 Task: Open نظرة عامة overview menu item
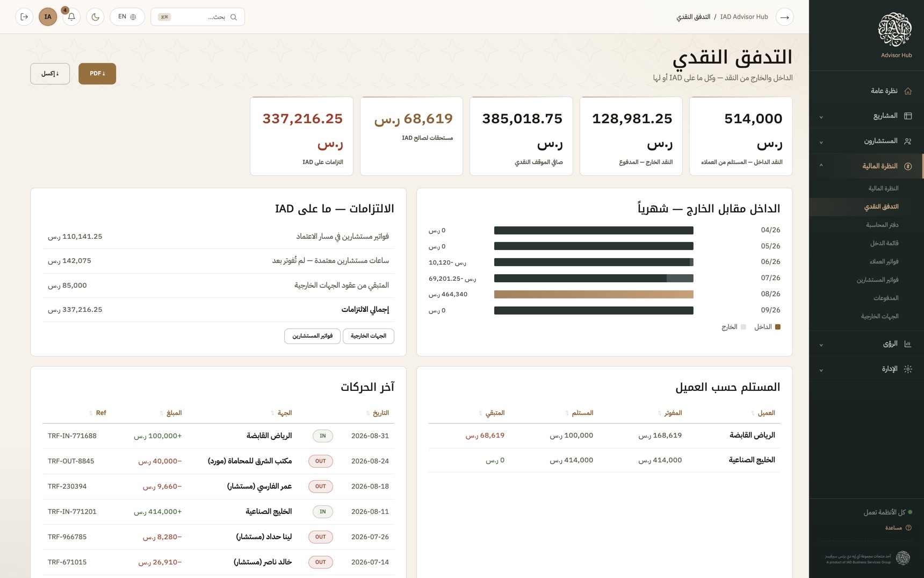pyautogui.click(x=867, y=91)
